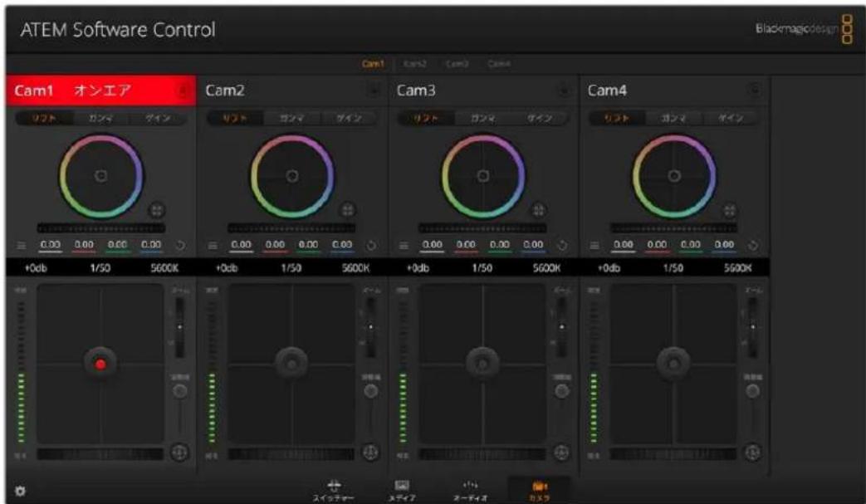
Task: Click Cam1 white balance 5600K
Action: point(164,268)
